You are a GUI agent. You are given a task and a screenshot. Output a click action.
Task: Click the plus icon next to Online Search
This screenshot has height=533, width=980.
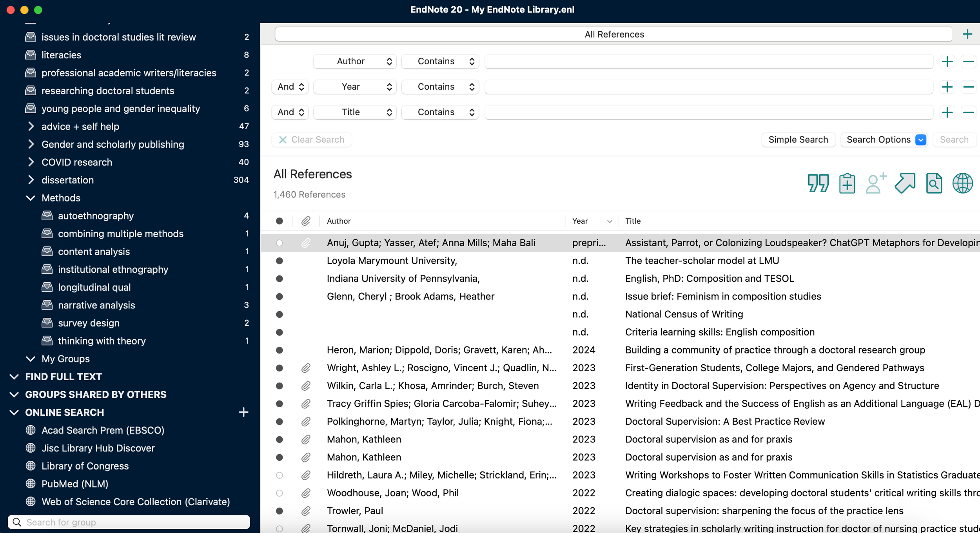coord(243,412)
